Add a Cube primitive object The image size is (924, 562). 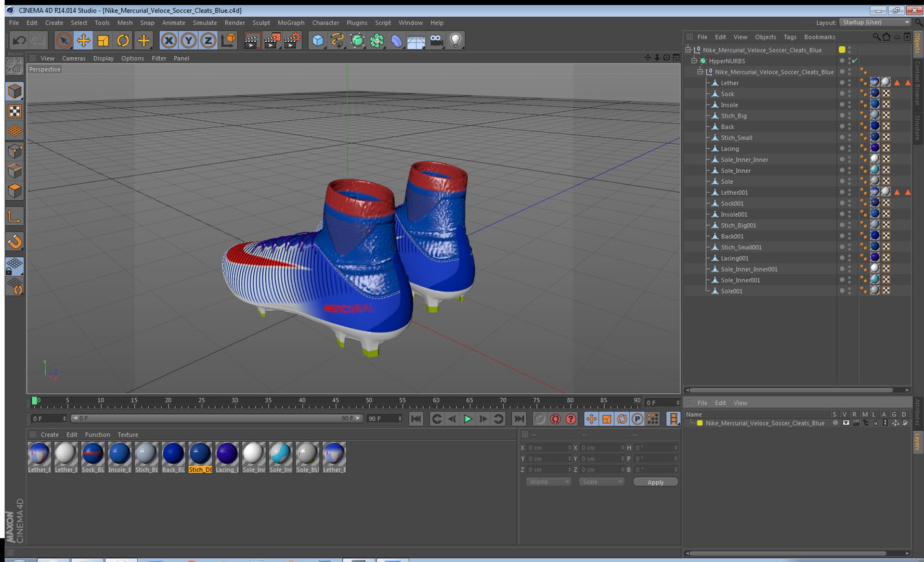tap(318, 40)
